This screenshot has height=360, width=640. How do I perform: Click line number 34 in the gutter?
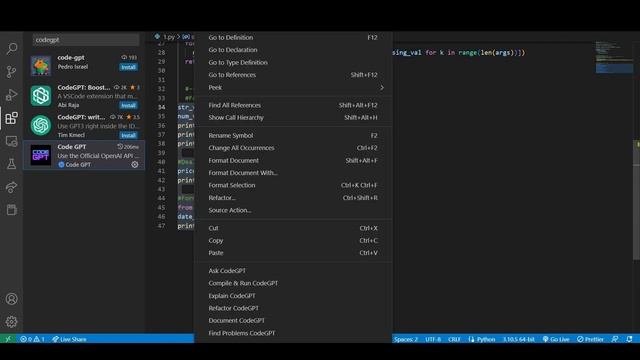(x=161, y=107)
